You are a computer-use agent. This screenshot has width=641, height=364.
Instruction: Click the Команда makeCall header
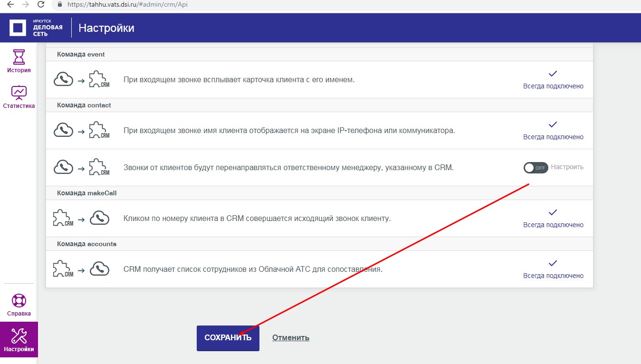coord(87,193)
